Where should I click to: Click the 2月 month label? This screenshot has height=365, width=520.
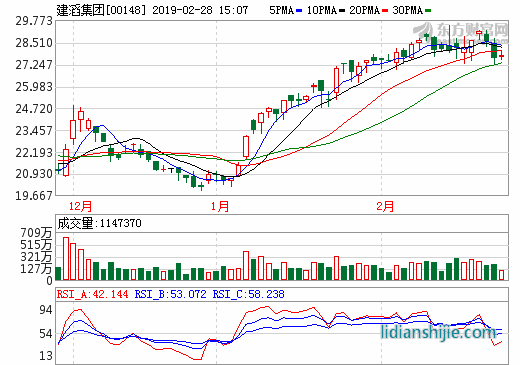385,206
